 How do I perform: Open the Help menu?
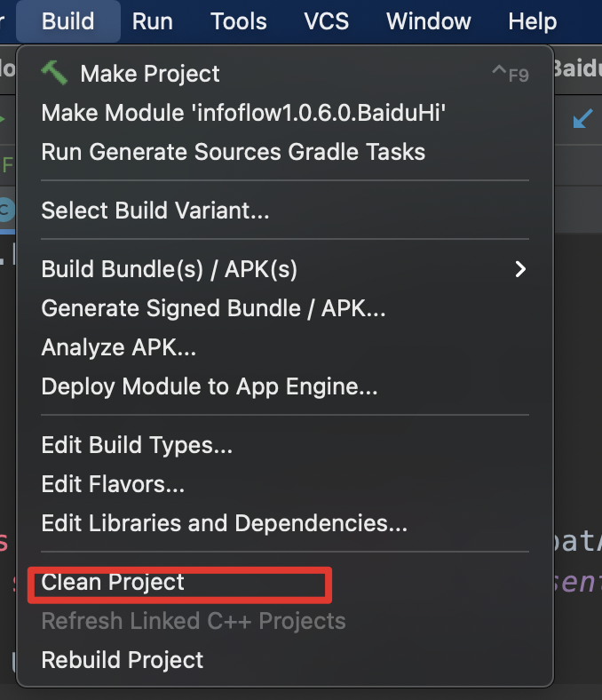point(533,20)
